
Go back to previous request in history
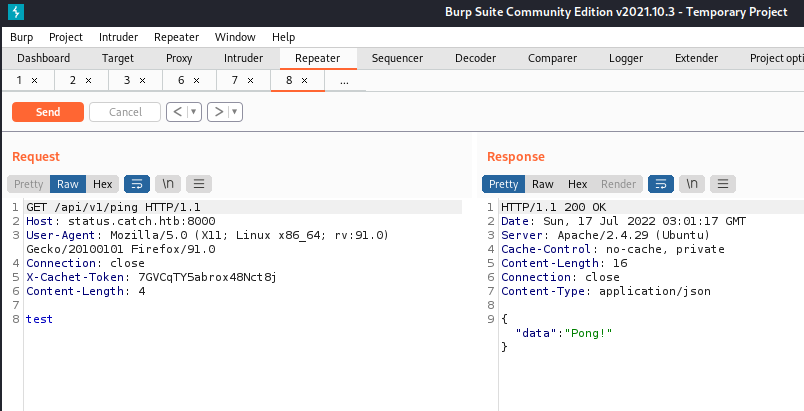pos(177,112)
